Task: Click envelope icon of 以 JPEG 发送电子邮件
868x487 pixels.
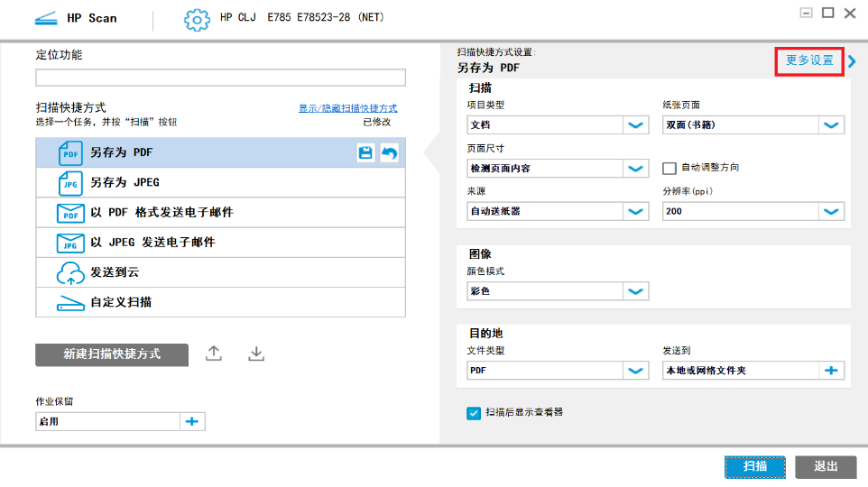Action: [70, 243]
